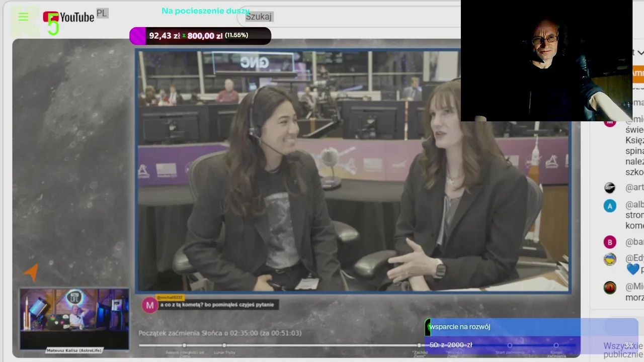Click the blue heart emoji in @Edy message
Screen dimensions: 644x362
pos(632,269)
